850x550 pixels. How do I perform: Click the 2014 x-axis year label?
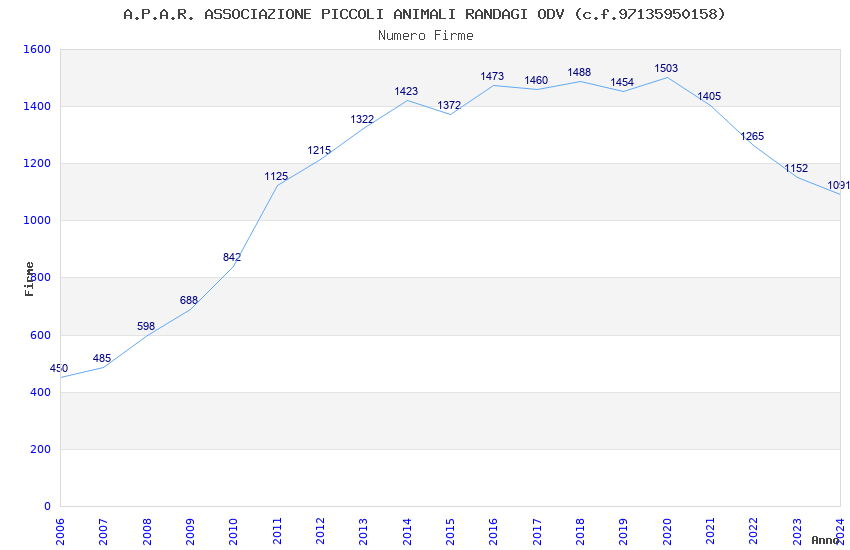click(407, 532)
